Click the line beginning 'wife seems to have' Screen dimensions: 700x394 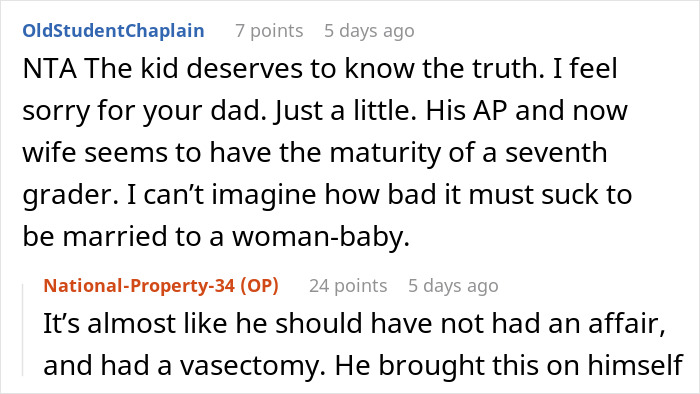click(315, 153)
